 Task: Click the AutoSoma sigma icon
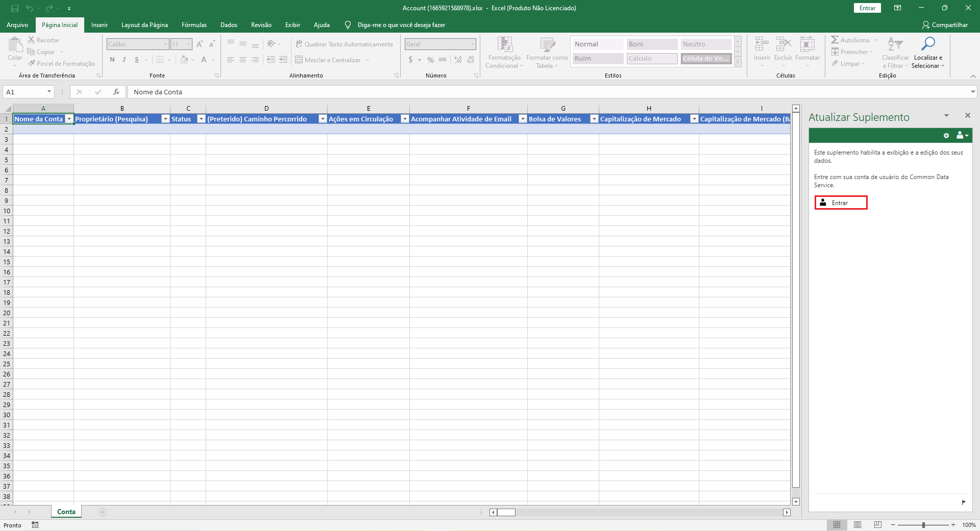pyautogui.click(x=835, y=40)
